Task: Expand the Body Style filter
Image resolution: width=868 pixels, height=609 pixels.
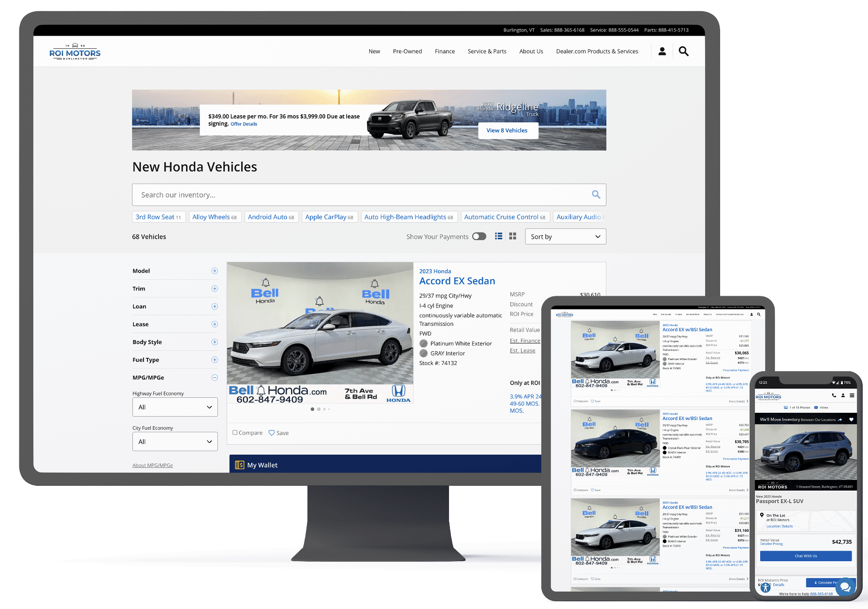Action: 215,342
